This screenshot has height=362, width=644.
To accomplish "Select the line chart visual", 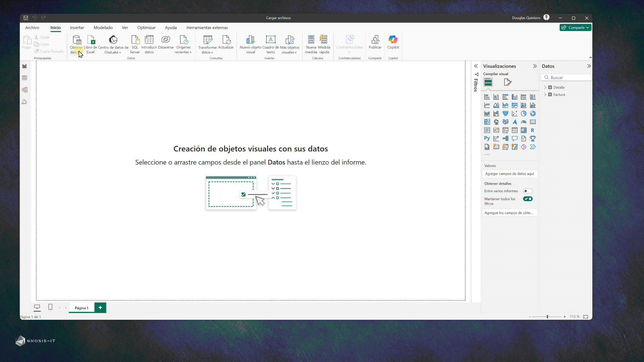I will coord(487,105).
